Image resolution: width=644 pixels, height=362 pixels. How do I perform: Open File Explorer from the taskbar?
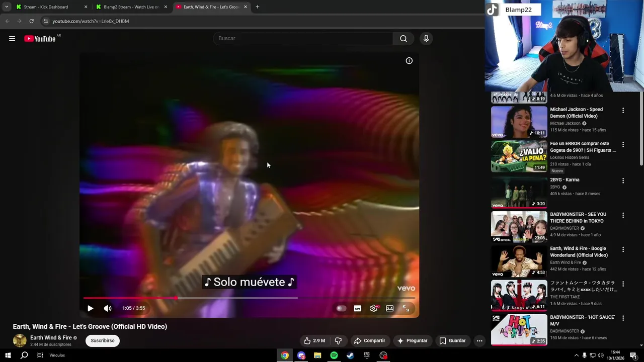pyautogui.click(x=317, y=355)
